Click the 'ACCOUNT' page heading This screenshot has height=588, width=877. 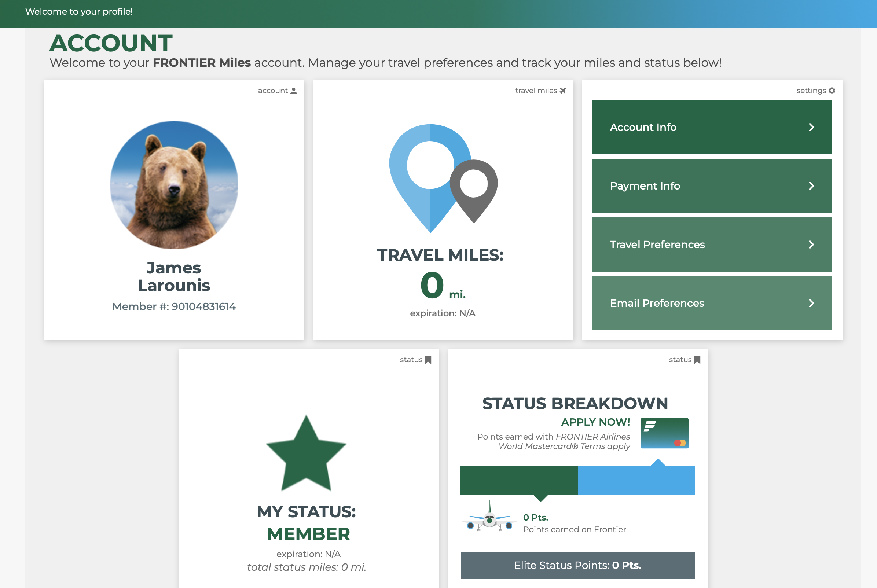pos(111,43)
